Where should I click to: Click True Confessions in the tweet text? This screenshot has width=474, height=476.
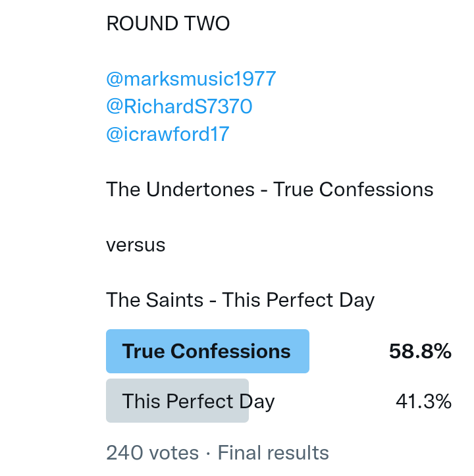[x=354, y=190]
